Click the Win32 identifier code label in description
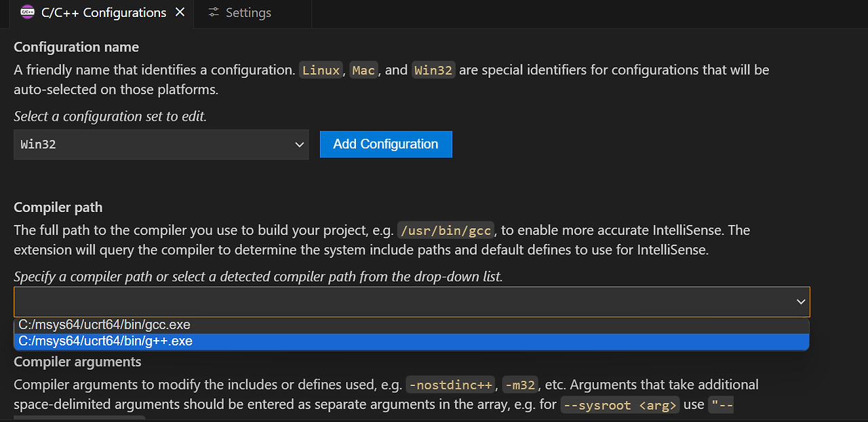This screenshot has height=422, width=868. tap(434, 70)
